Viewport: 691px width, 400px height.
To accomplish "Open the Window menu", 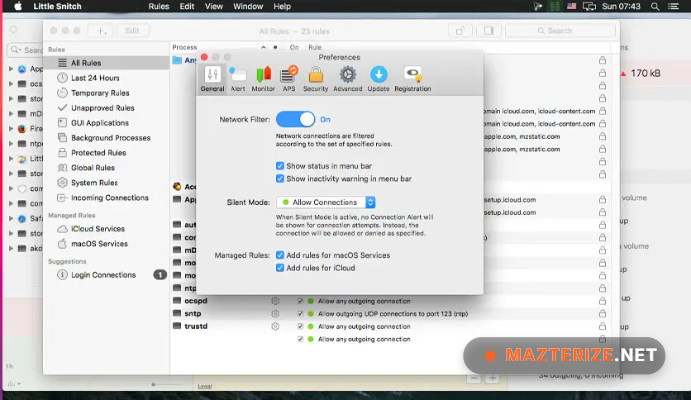I will coord(248,6).
